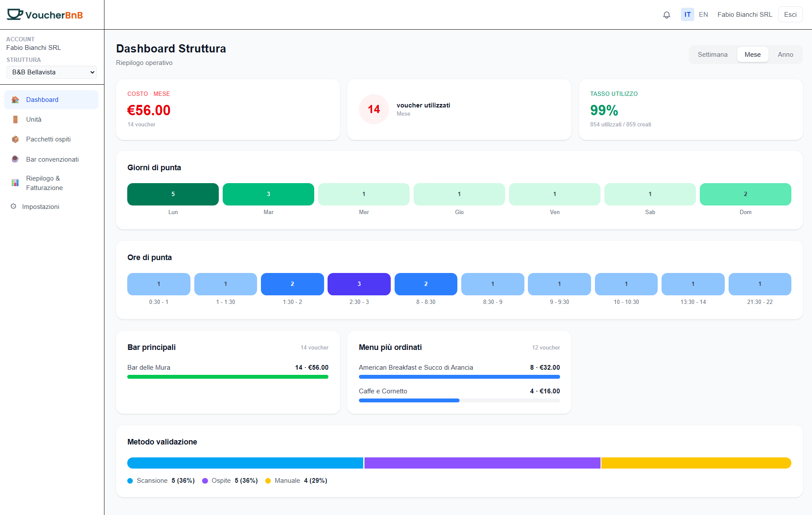The width and height of the screenshot is (812, 515).
Task: Click the Dashboard house icon
Action: click(x=15, y=100)
